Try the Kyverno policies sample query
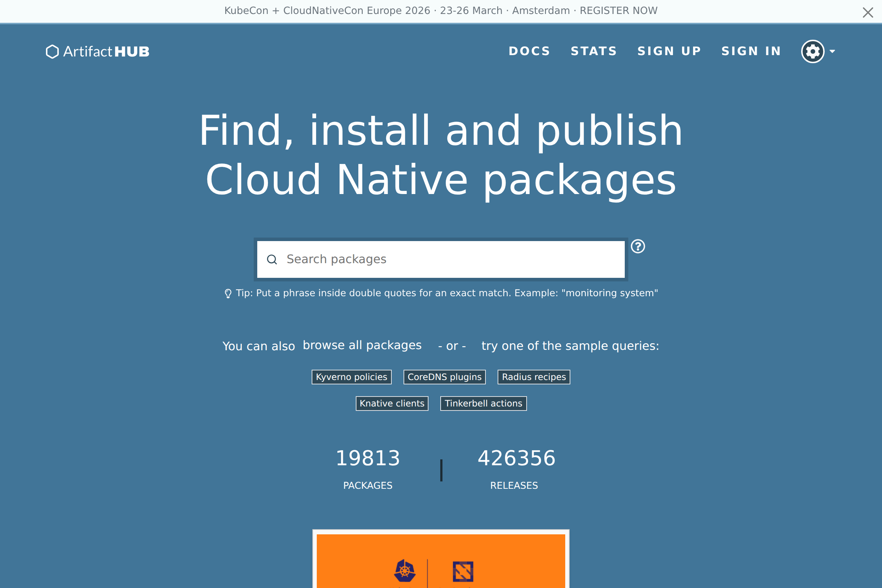The image size is (882, 588). point(351,377)
